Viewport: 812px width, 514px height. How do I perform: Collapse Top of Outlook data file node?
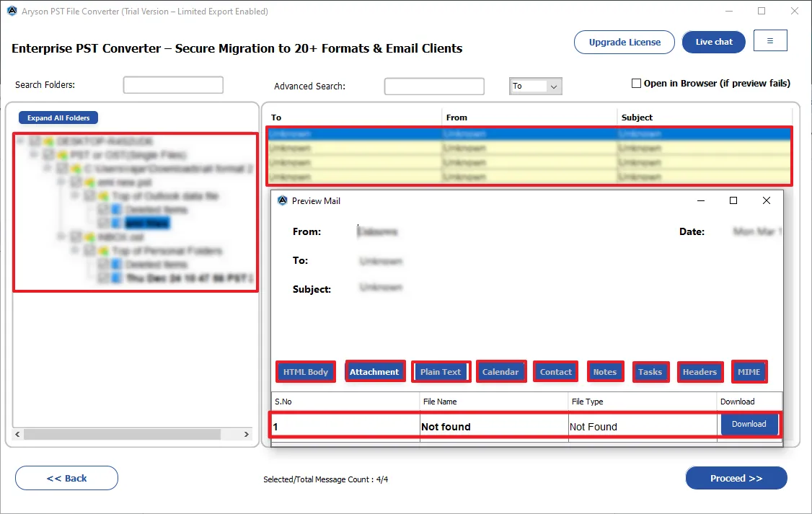pos(75,195)
